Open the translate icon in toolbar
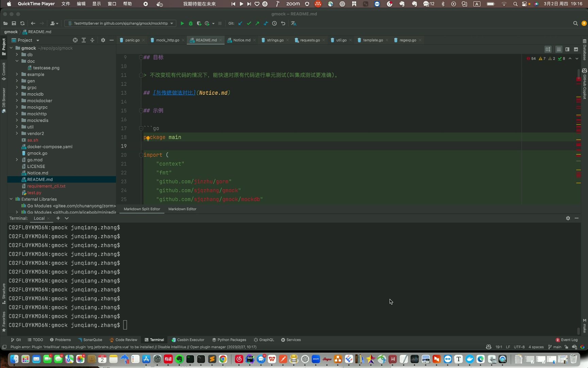588x368 pixels. click(293, 24)
